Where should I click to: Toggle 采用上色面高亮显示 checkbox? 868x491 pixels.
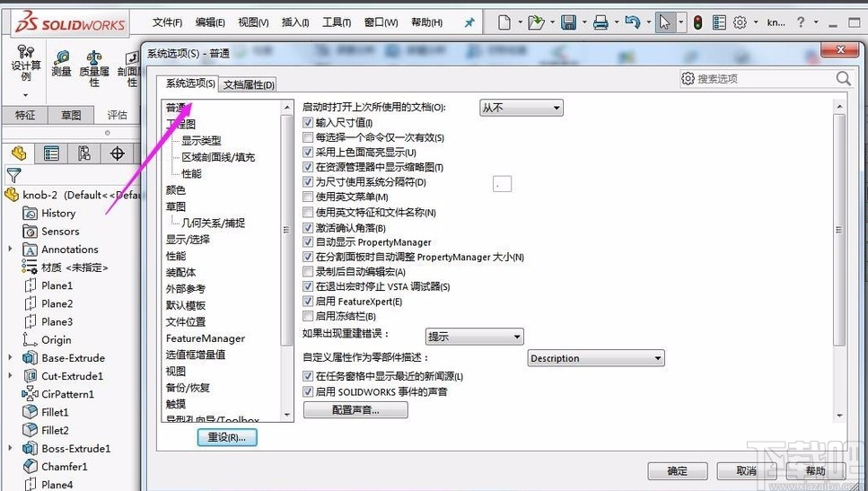[x=309, y=153]
